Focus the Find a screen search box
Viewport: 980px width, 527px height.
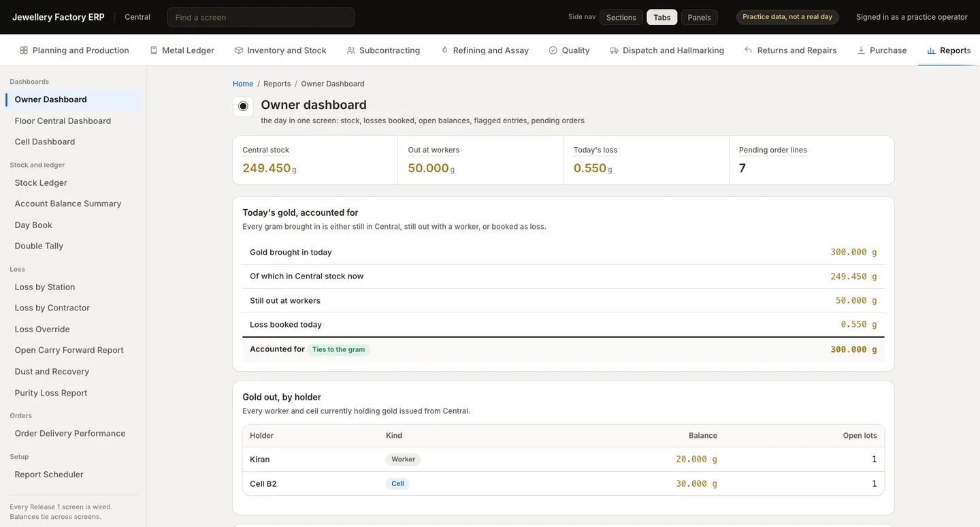pyautogui.click(x=261, y=17)
